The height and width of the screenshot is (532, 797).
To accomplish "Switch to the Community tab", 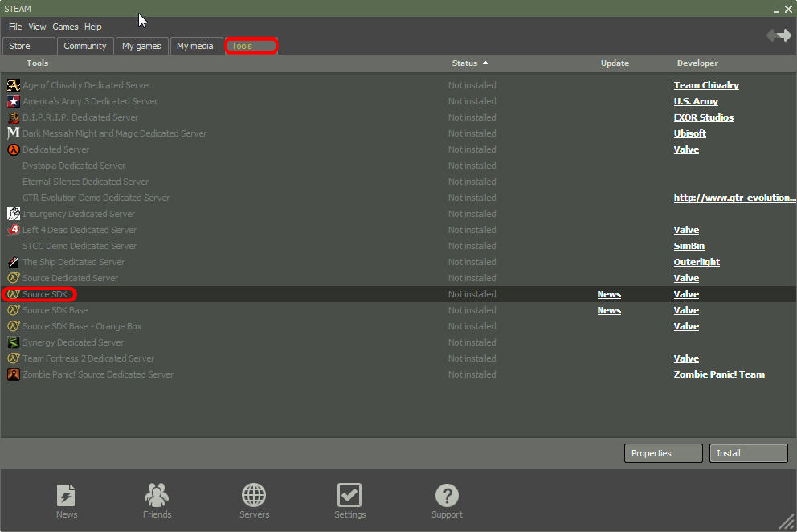I will (x=85, y=46).
